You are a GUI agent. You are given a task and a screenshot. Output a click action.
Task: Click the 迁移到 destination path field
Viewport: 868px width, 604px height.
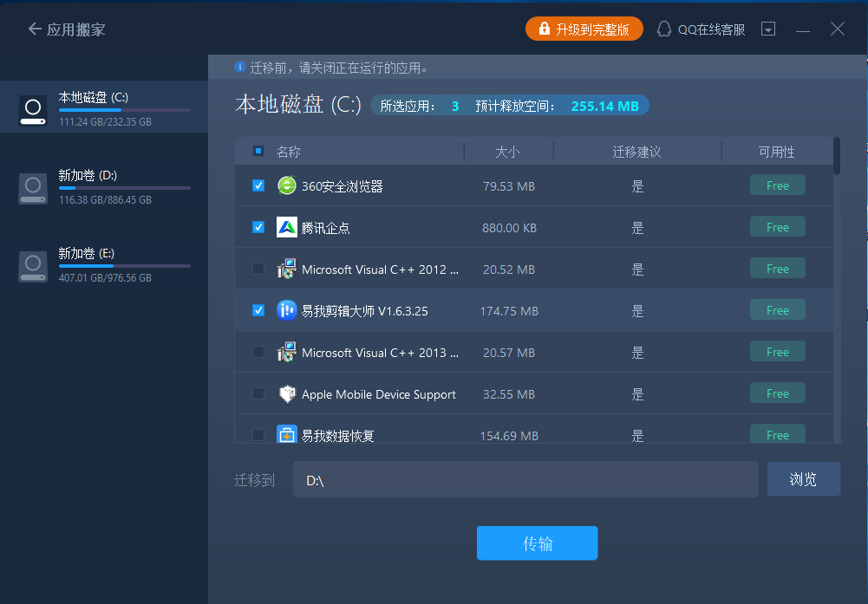click(525, 479)
